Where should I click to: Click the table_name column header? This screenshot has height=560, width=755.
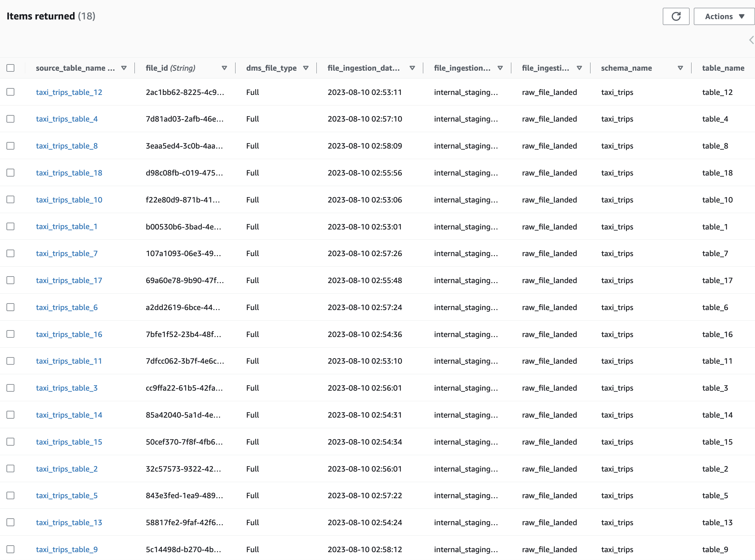(x=723, y=68)
